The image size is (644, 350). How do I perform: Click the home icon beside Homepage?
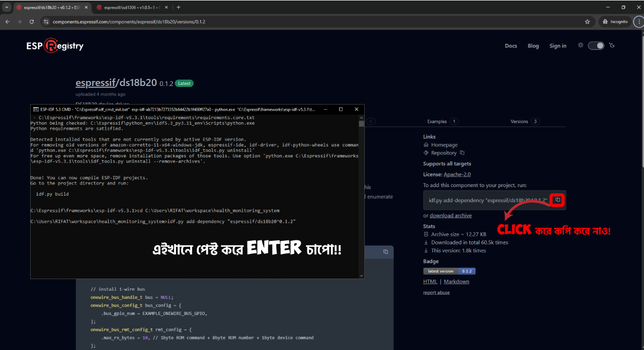pos(426,145)
